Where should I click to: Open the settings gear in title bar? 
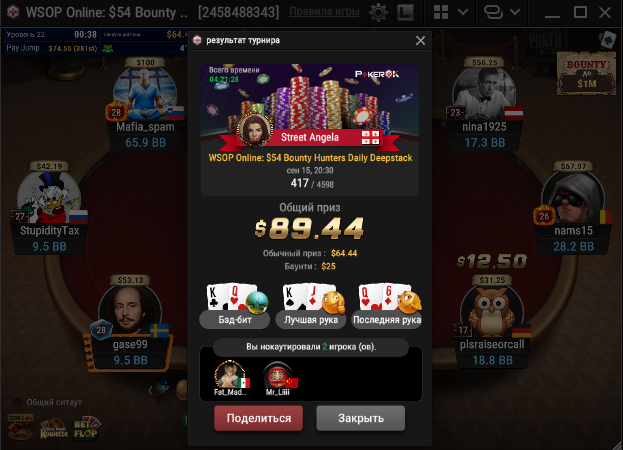point(378,12)
